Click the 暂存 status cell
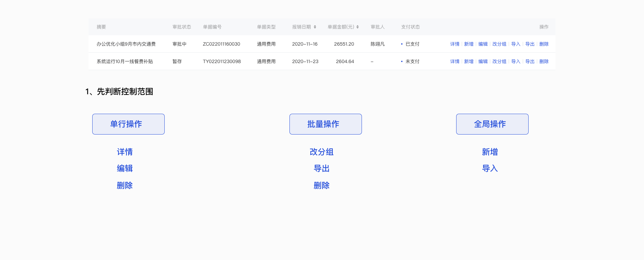 pyautogui.click(x=177, y=61)
